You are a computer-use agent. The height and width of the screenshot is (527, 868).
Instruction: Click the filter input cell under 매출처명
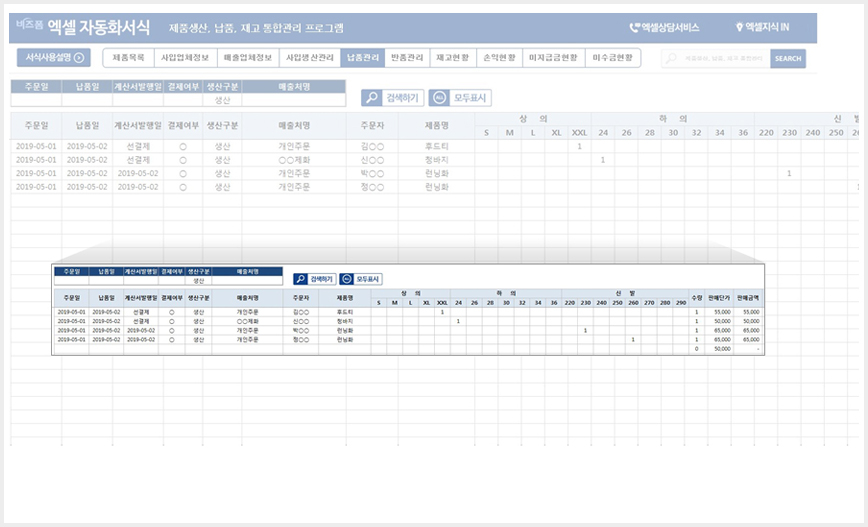(x=294, y=100)
